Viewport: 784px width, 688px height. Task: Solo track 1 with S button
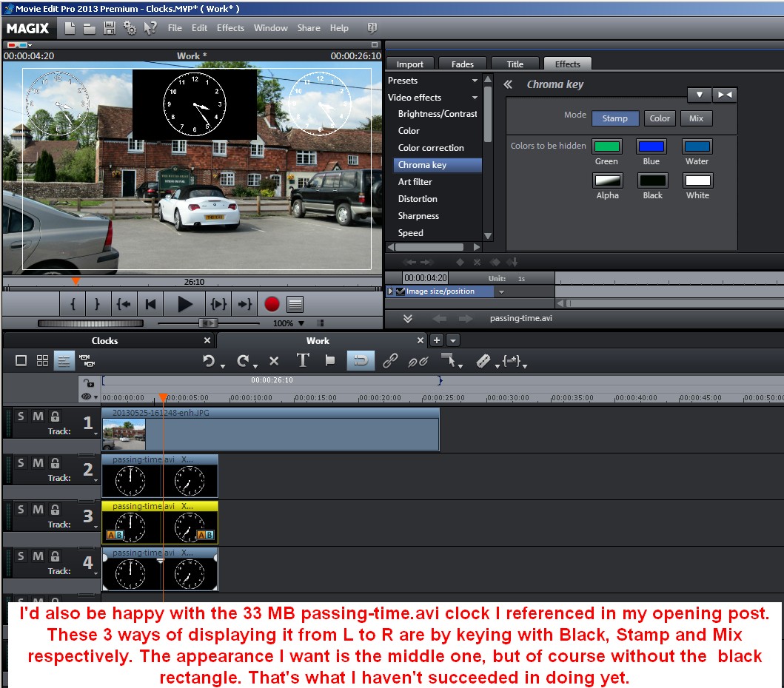(21, 416)
